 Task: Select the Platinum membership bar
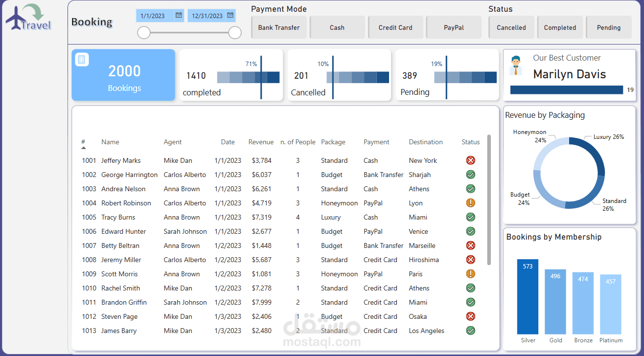[x=611, y=304]
